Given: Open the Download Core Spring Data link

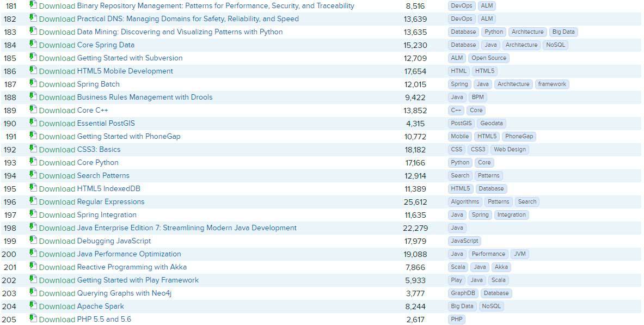Looking at the screenshot, I should tap(87, 45).
